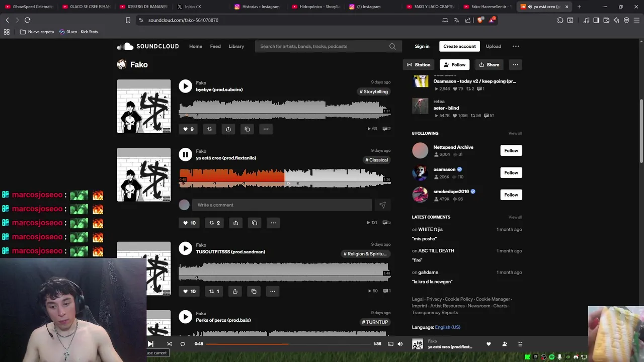Open header more options menu
The height and width of the screenshot is (362, 644).
coord(516,46)
